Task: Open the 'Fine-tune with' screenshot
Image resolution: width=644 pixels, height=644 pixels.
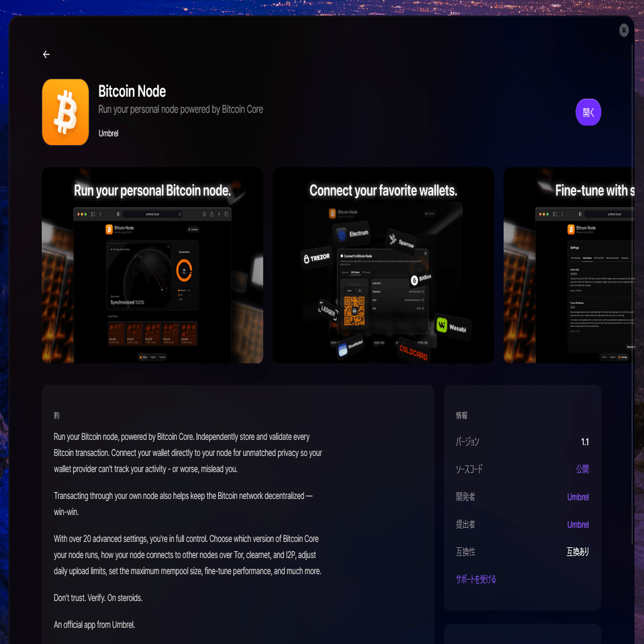Action: (569, 265)
